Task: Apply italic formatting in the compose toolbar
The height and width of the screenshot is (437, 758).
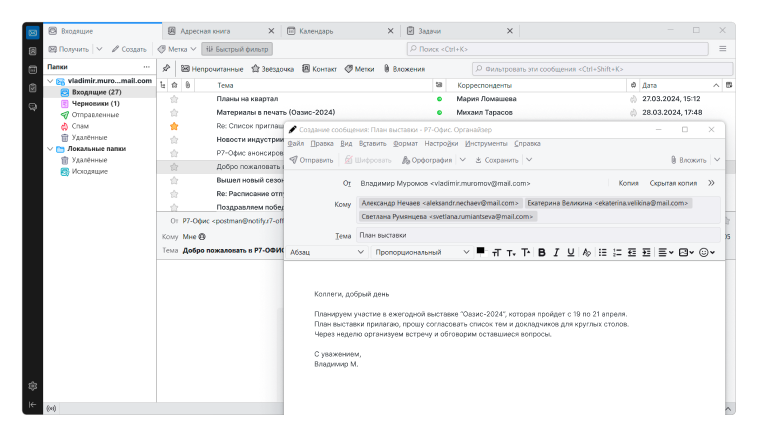Action: click(x=556, y=253)
